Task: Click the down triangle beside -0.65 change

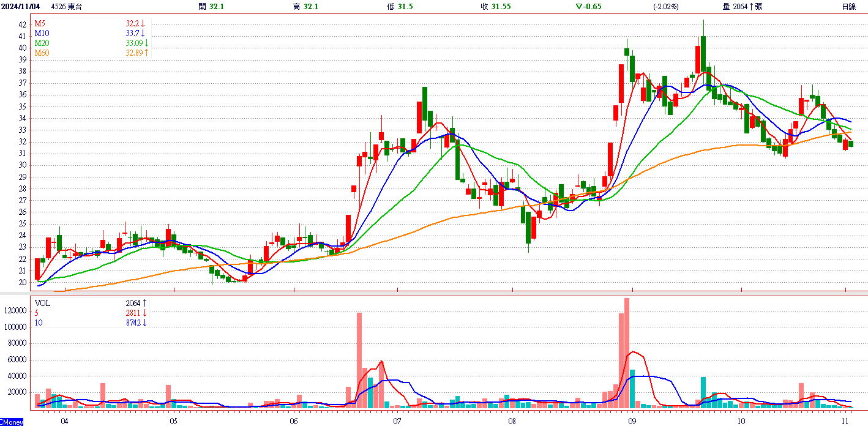Action: click(578, 7)
